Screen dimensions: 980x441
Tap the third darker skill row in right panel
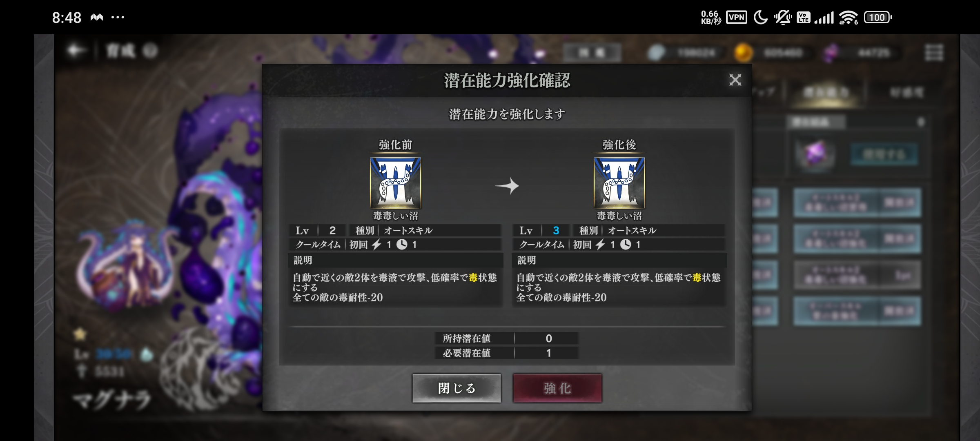[x=857, y=275]
